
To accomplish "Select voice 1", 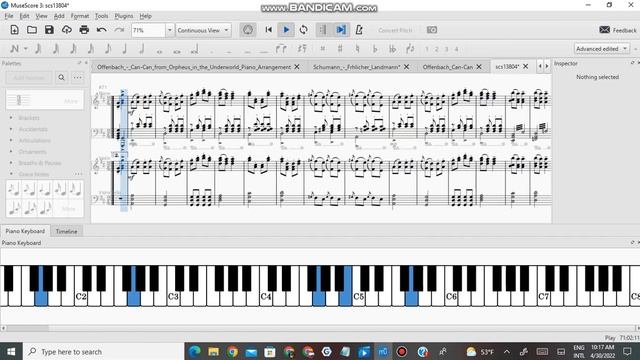I will pos(427,49).
